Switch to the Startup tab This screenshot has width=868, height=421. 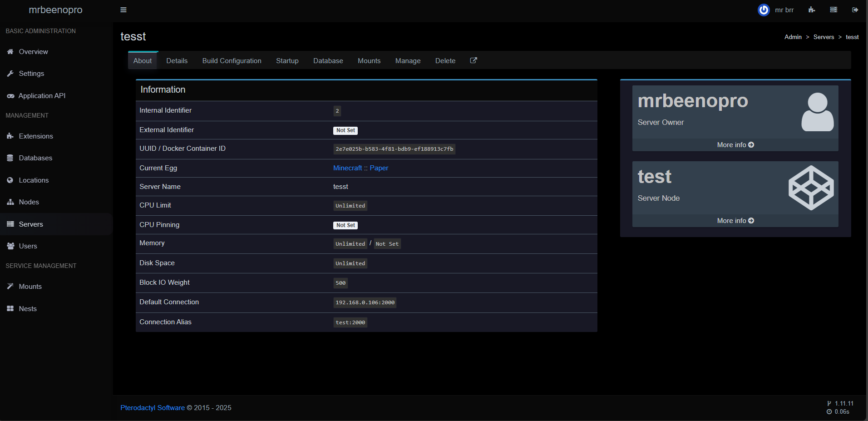pyautogui.click(x=287, y=61)
